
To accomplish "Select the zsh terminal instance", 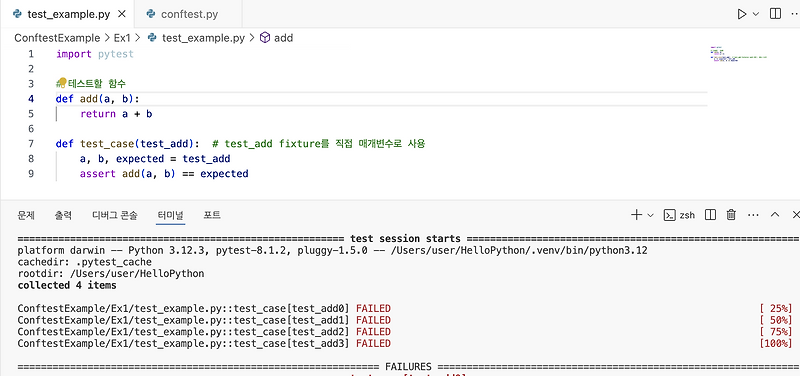I will [x=679, y=215].
